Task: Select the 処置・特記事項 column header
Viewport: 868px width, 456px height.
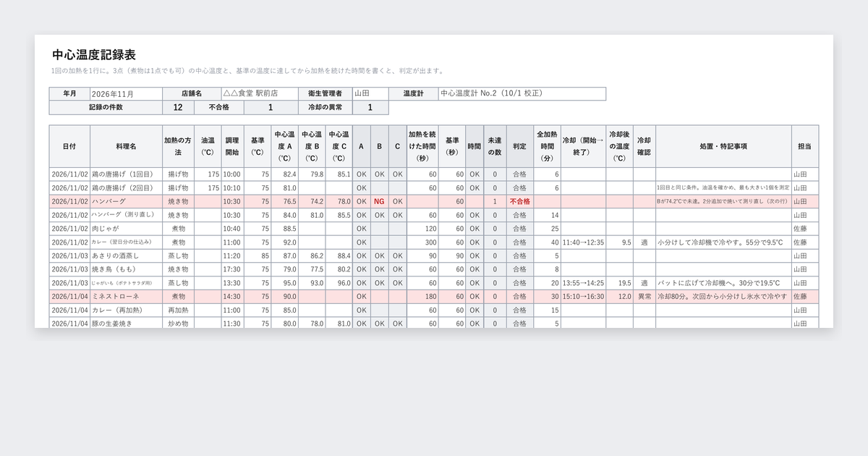Action: point(723,146)
